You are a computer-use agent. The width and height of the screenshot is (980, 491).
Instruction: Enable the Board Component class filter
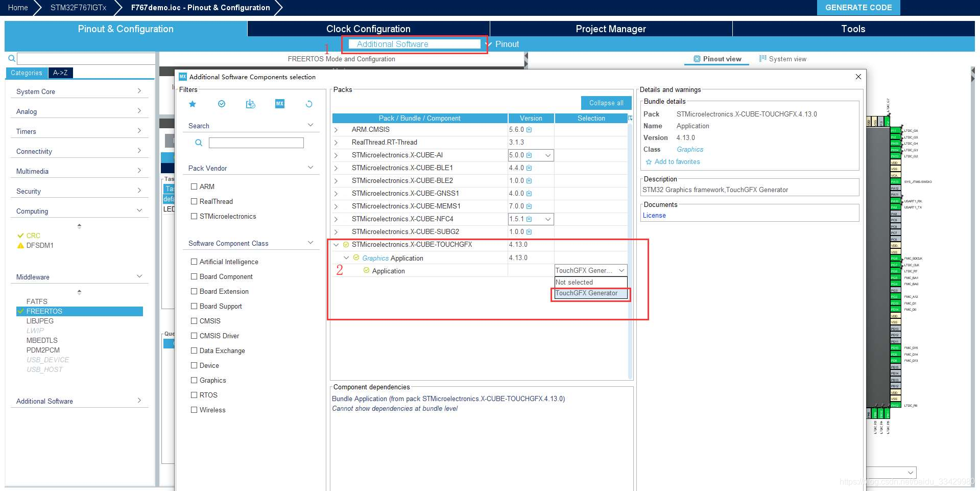tap(194, 276)
